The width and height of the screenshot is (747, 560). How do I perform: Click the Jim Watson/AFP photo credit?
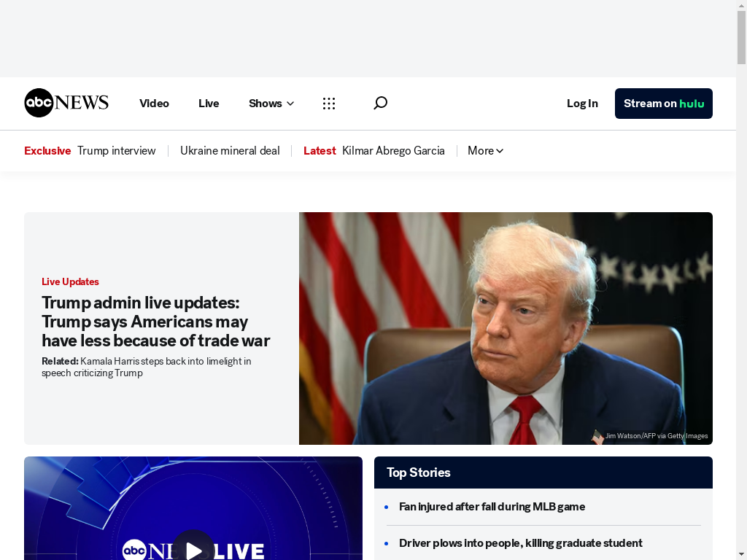coord(656,436)
